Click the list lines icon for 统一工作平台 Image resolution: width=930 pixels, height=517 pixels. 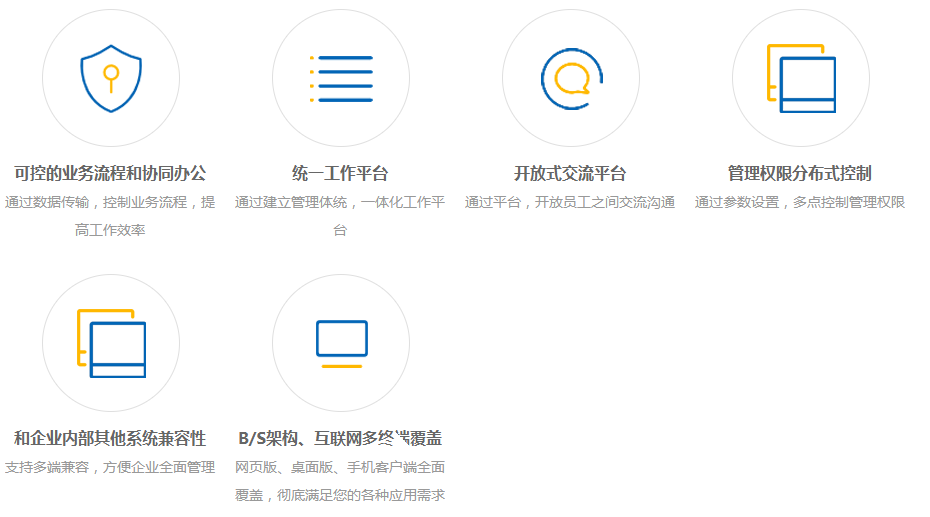pyautogui.click(x=341, y=79)
